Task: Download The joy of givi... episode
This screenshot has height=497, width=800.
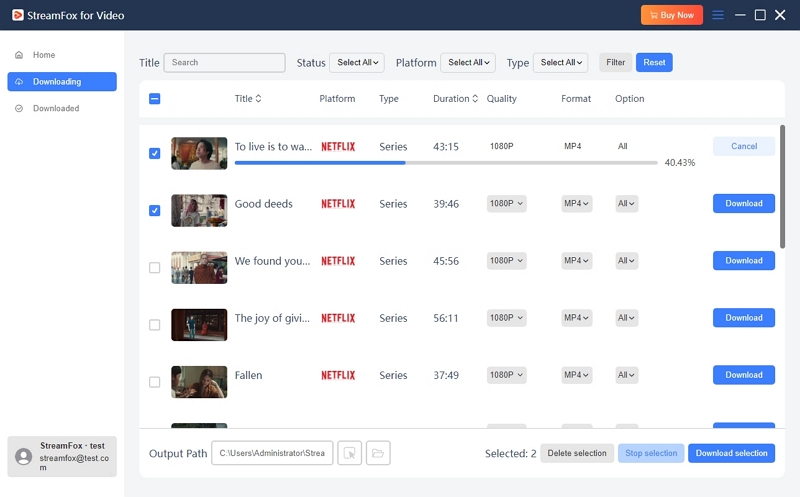Action: pos(744,317)
